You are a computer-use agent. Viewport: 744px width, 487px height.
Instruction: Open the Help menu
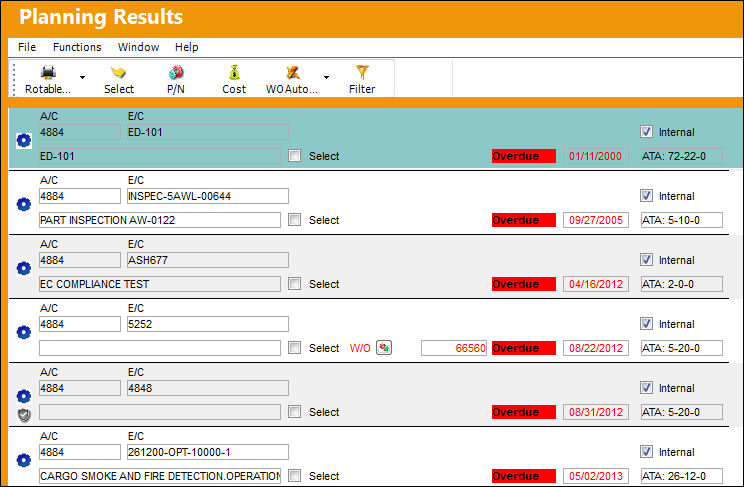186,47
